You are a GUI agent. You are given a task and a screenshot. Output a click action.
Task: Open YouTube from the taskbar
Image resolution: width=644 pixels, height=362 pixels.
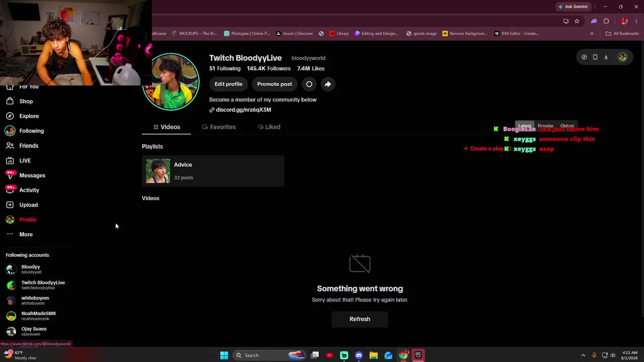click(329, 355)
